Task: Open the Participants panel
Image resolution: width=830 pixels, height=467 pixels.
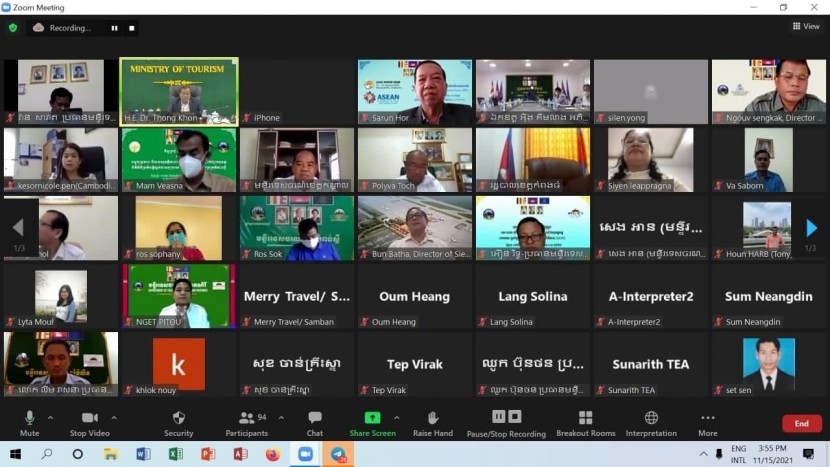Action: (245, 422)
